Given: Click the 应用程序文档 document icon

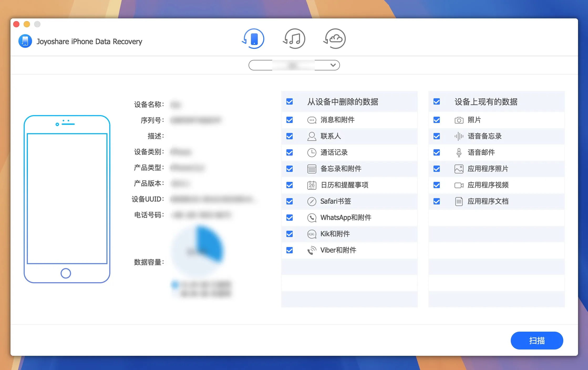Looking at the screenshot, I should coord(459,202).
